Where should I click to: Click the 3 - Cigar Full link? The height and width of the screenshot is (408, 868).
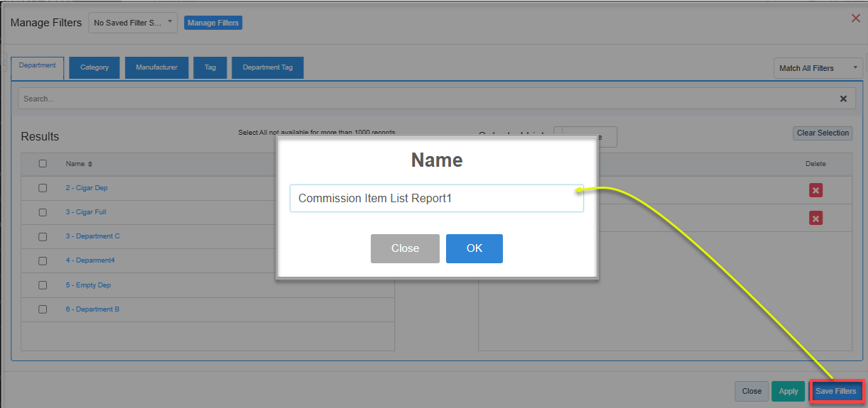pyautogui.click(x=86, y=212)
